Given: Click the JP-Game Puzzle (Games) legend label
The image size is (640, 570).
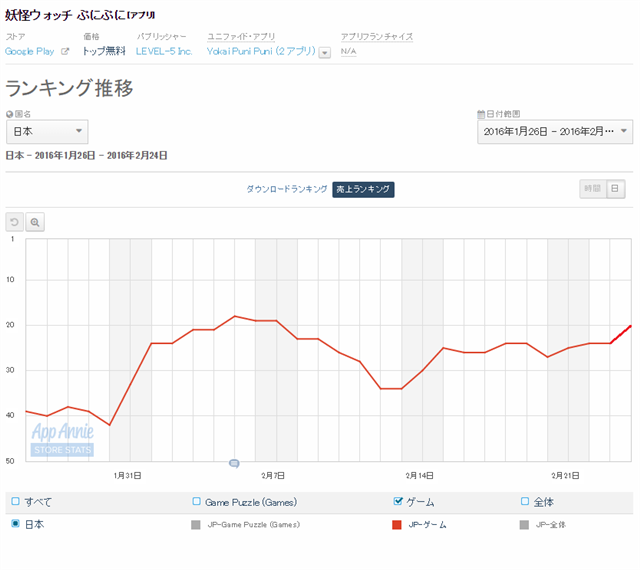Looking at the screenshot, I should 253,525.
